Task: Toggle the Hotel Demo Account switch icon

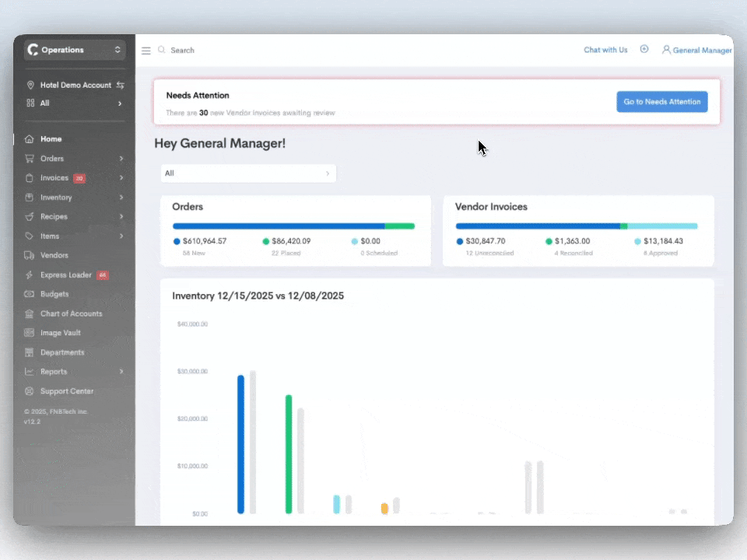Action: click(x=121, y=86)
